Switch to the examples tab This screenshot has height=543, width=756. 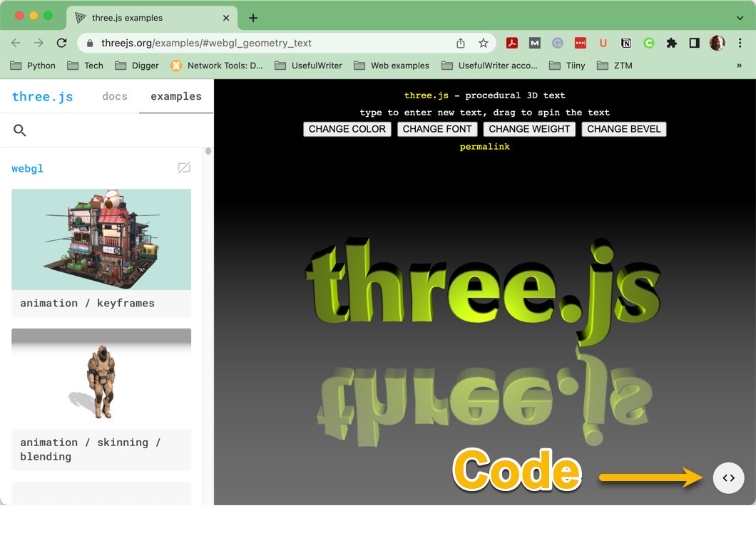coord(176,96)
